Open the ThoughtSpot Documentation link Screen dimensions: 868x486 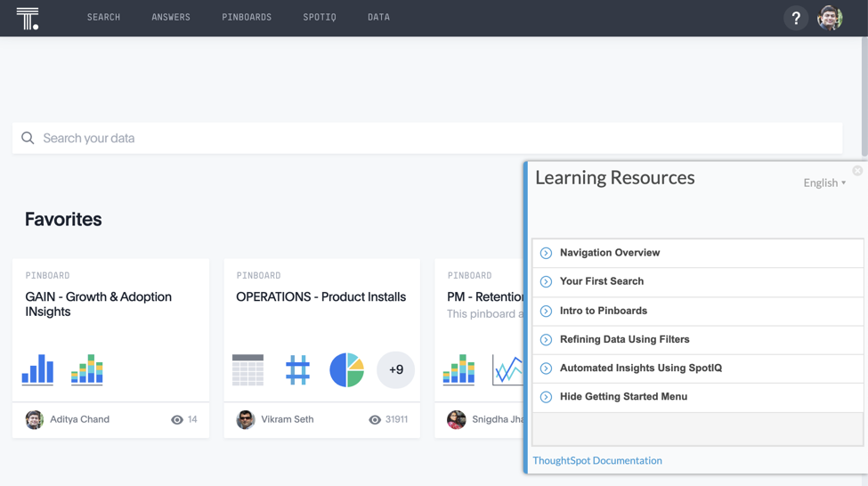597,460
